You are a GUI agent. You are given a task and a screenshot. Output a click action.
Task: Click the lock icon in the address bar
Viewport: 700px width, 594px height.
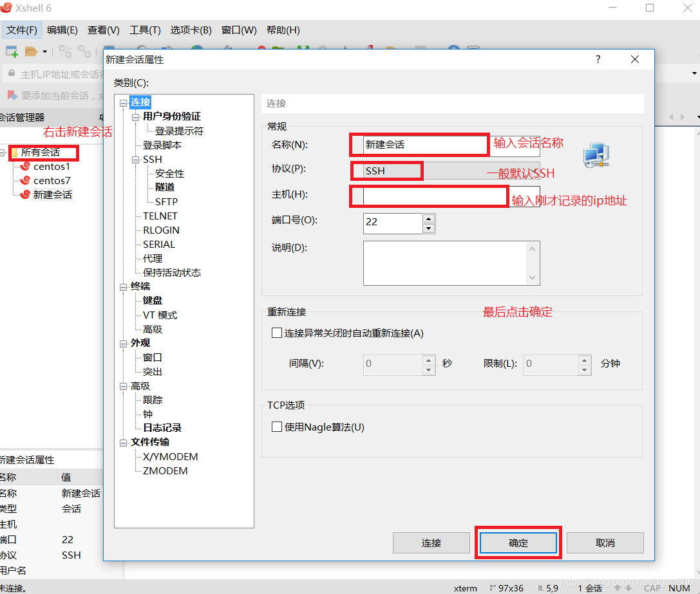(12, 73)
